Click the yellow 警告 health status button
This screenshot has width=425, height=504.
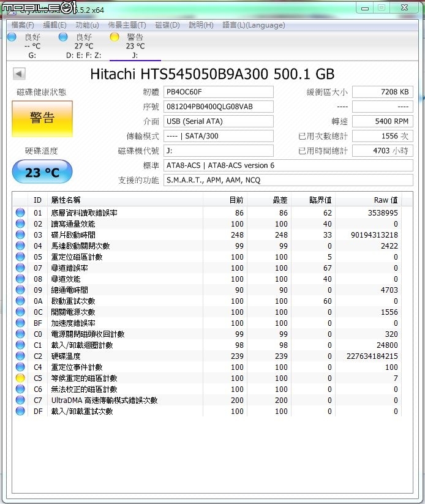[x=42, y=119]
